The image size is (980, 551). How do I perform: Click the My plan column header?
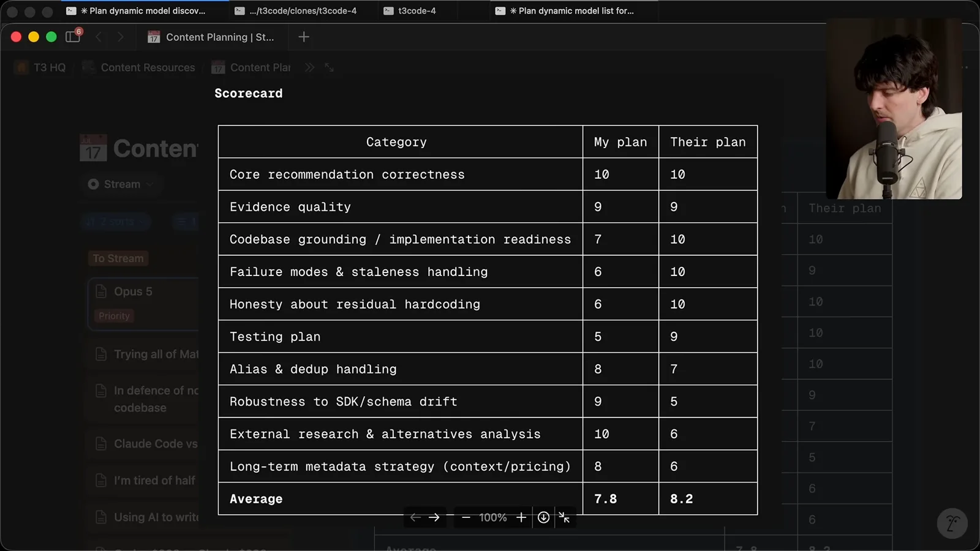[x=620, y=142]
